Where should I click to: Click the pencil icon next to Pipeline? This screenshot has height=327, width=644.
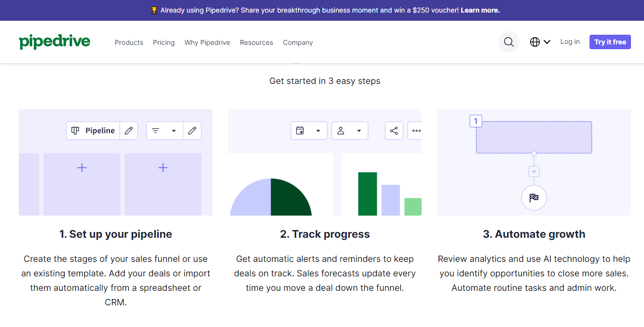[x=129, y=130]
